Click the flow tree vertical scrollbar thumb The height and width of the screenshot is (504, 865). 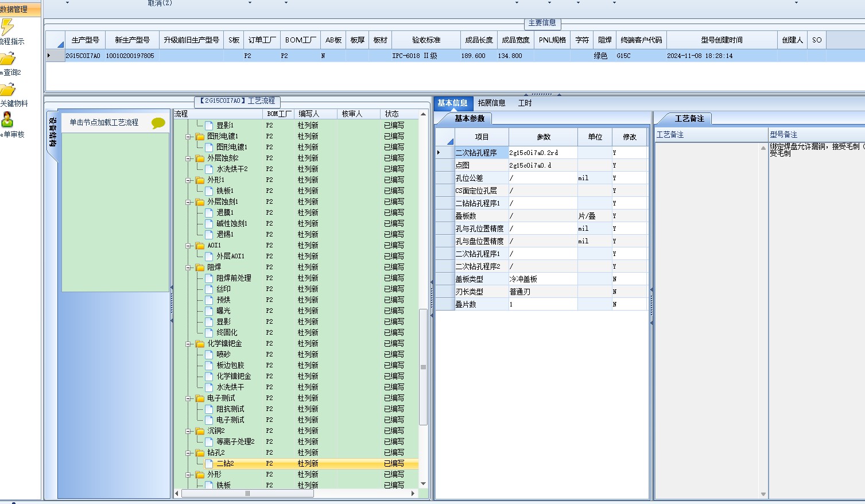pyautogui.click(x=423, y=367)
